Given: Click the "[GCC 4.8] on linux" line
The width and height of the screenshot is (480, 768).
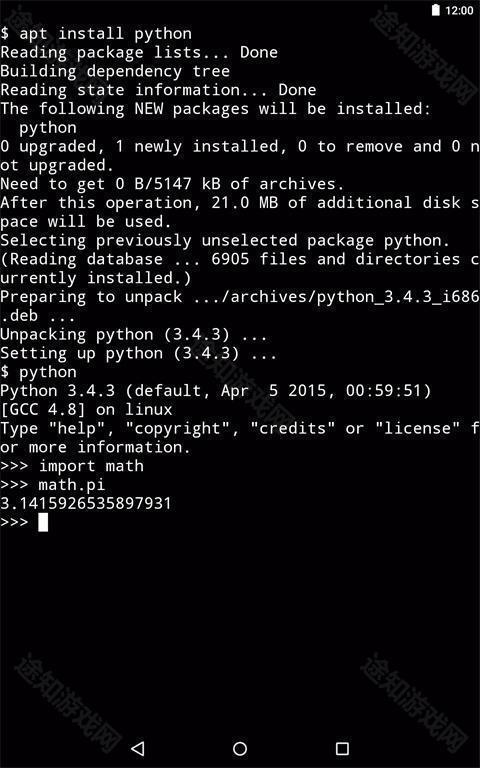Looking at the screenshot, I should 86,409.
